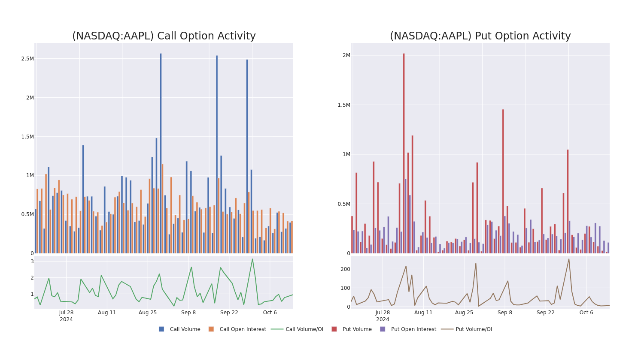
Task: Click Jul 28 2024 label under call chart
Action: click(x=66, y=316)
